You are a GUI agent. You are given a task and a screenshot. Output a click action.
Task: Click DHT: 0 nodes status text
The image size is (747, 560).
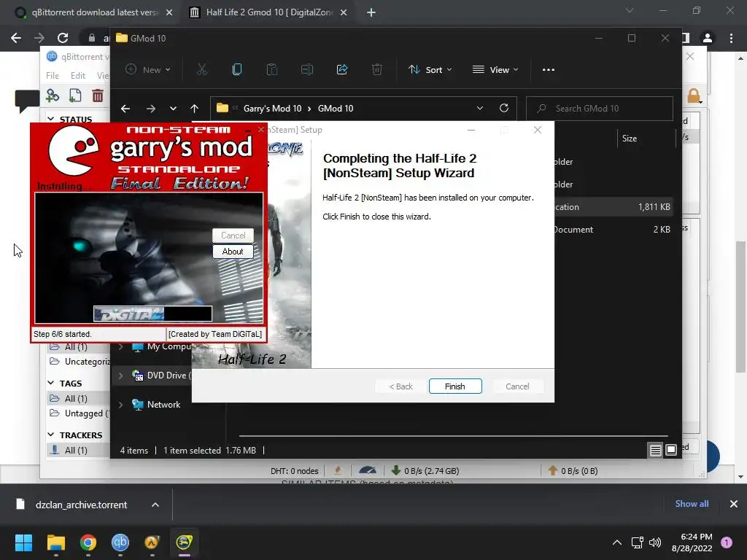[295, 471]
